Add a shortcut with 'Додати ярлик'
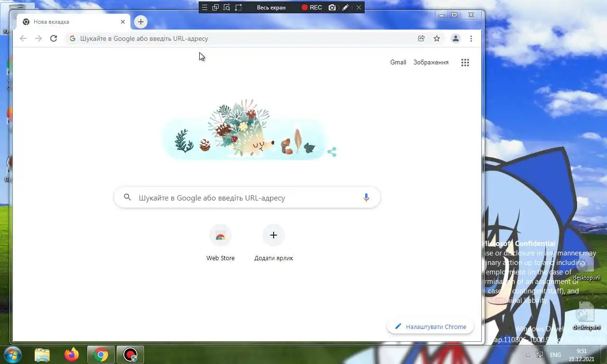Screen dimensions: 607x364 [274, 243]
